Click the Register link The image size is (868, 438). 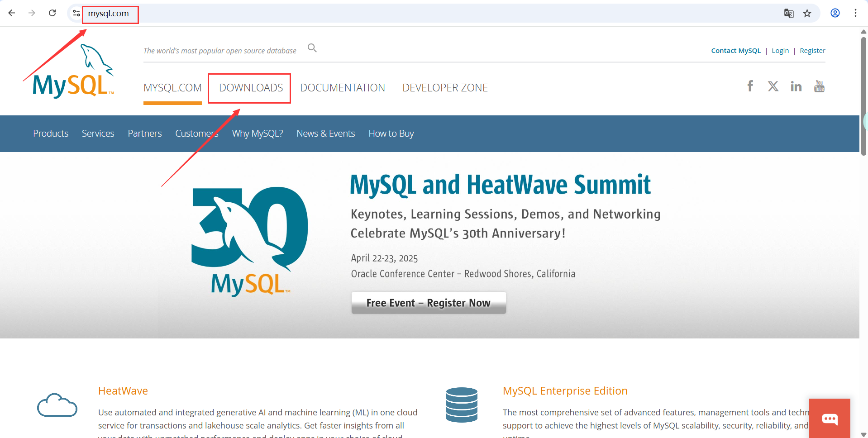click(812, 51)
